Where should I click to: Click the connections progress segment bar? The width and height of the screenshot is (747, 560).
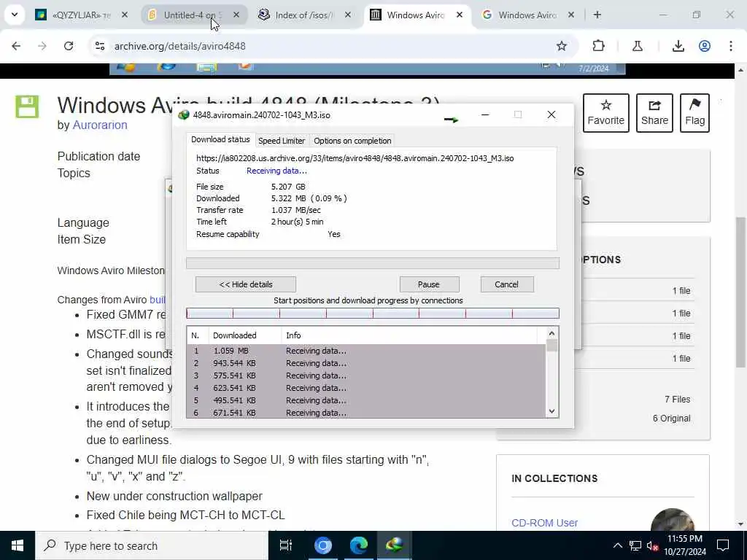[373, 314]
